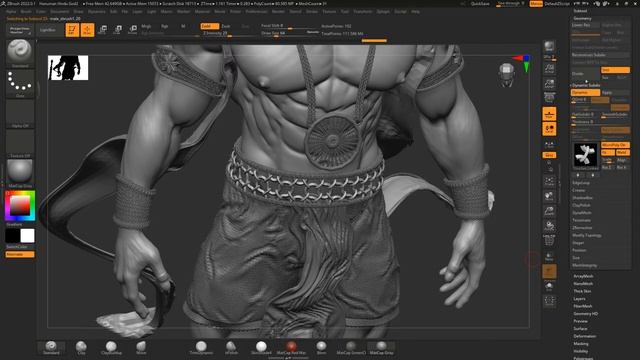Click the Frame icon on right shelf
This screenshot has height=360, width=640.
pos(549,181)
